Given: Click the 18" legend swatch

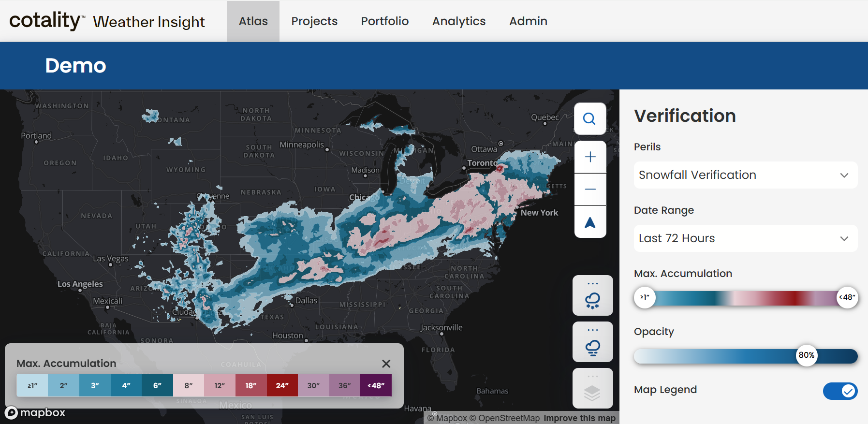Looking at the screenshot, I should click(251, 385).
